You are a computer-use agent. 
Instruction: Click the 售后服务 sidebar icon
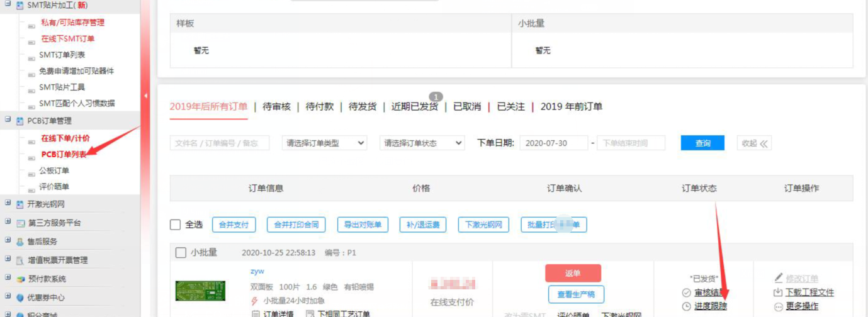[21, 242]
